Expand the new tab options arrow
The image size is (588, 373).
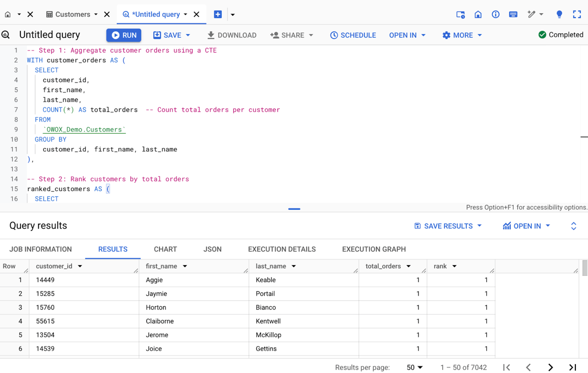(233, 15)
